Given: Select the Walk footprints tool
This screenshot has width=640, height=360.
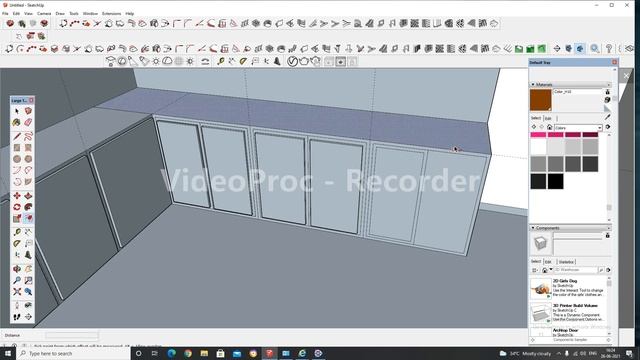Looking at the screenshot, I should (17, 317).
